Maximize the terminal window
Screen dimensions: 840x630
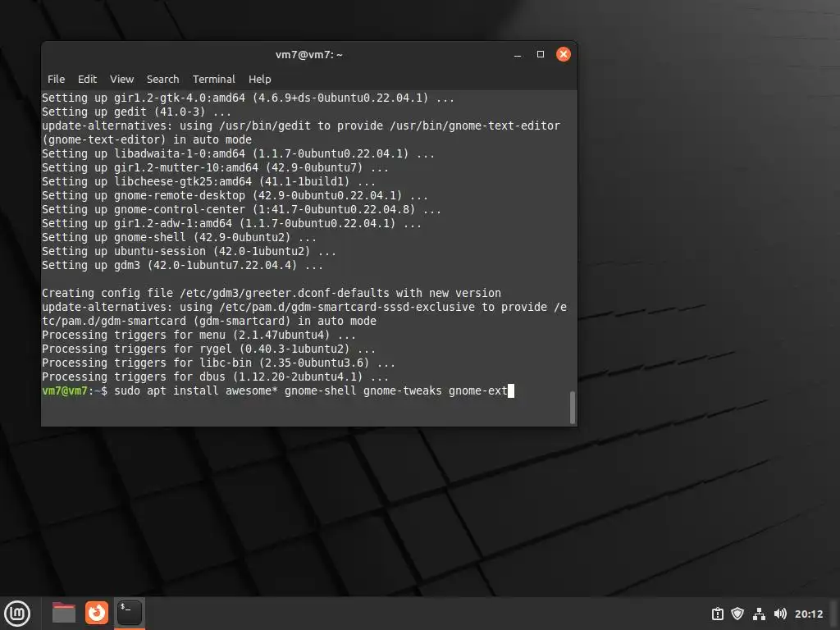541,55
